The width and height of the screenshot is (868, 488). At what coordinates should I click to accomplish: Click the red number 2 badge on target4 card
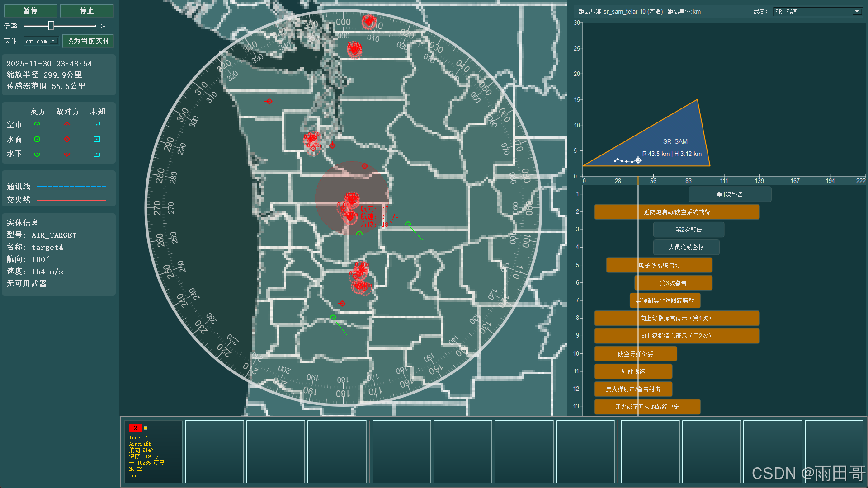pyautogui.click(x=135, y=427)
